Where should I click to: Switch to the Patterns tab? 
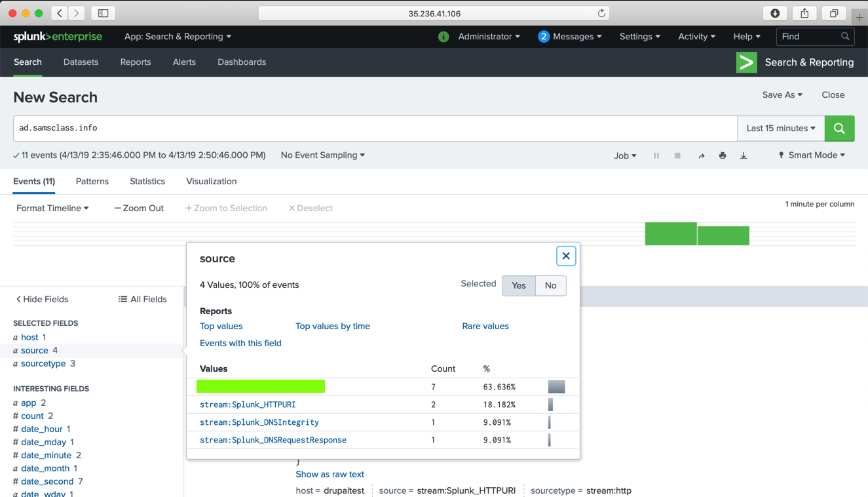(x=92, y=182)
